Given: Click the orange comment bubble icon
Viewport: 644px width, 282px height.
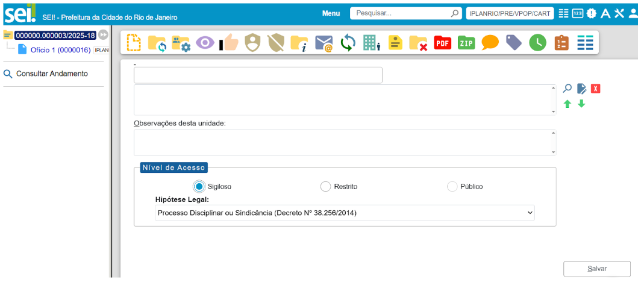Looking at the screenshot, I should tap(490, 43).
